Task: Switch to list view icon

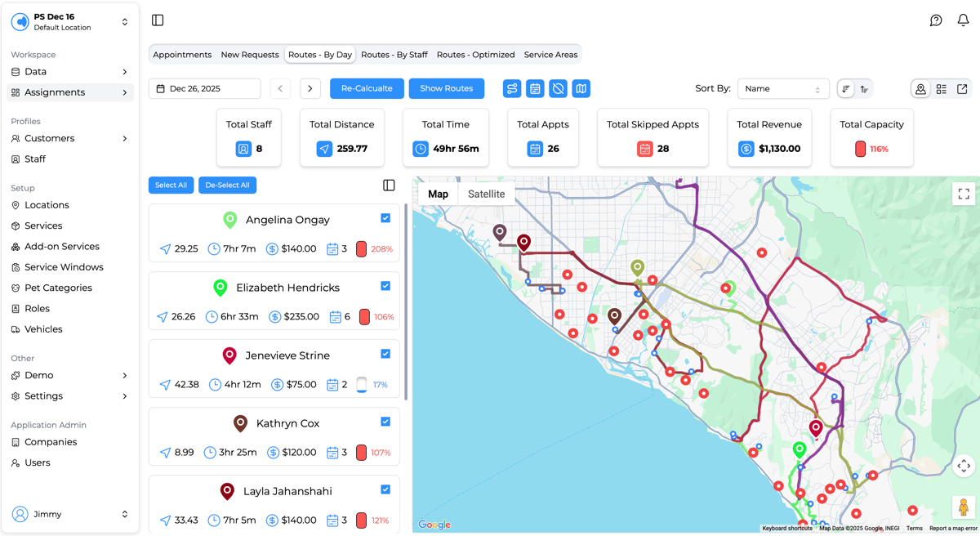Action: pyautogui.click(x=942, y=89)
